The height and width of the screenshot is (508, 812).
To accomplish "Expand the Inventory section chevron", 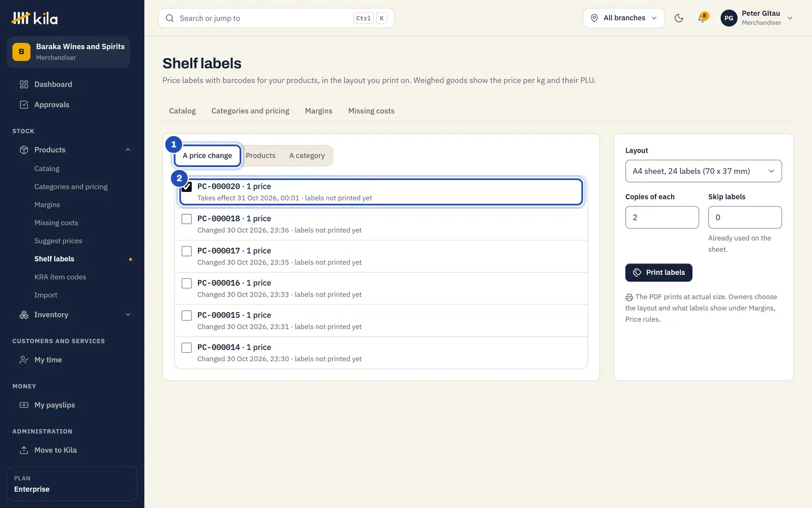I will [x=128, y=315].
